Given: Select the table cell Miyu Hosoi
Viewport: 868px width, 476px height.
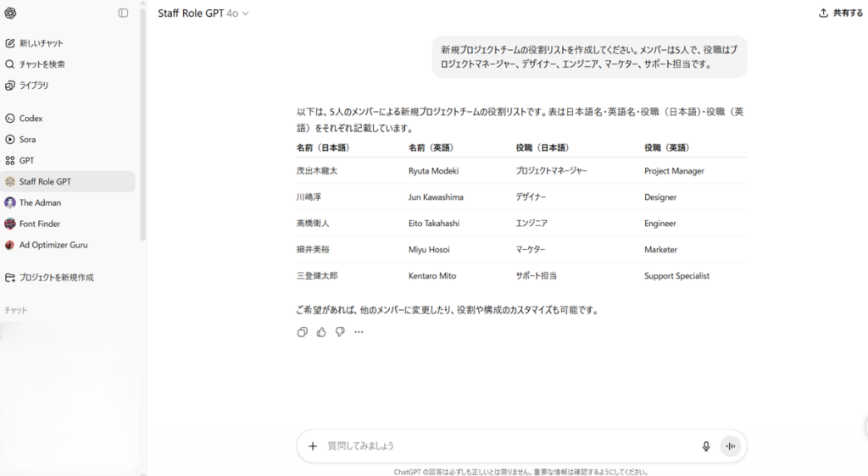Looking at the screenshot, I should (x=429, y=249).
